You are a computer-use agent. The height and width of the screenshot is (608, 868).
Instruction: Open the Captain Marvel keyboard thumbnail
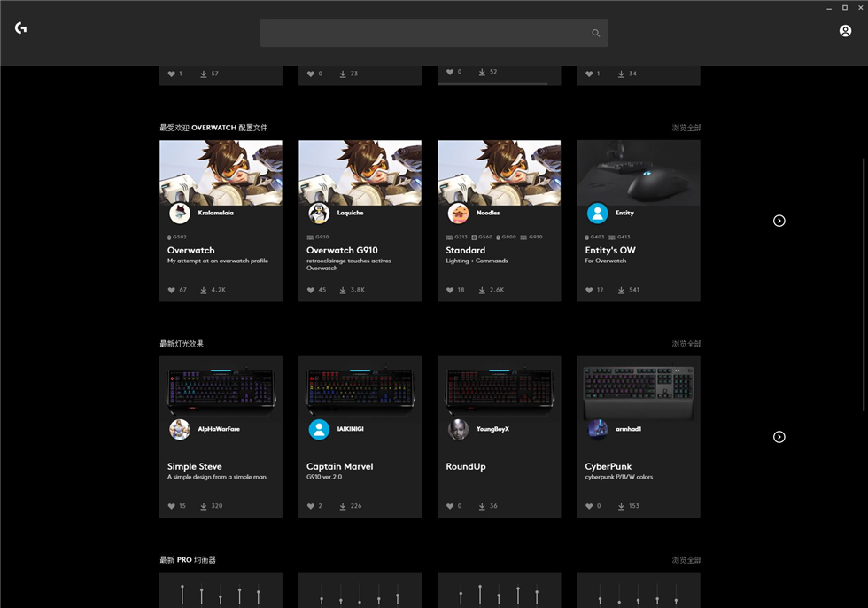pyautogui.click(x=360, y=389)
